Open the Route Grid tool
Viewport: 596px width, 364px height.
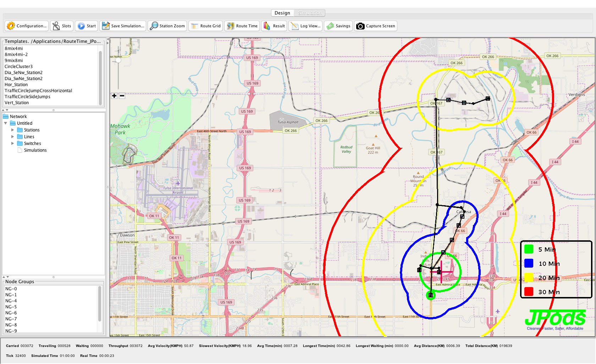coord(206,26)
